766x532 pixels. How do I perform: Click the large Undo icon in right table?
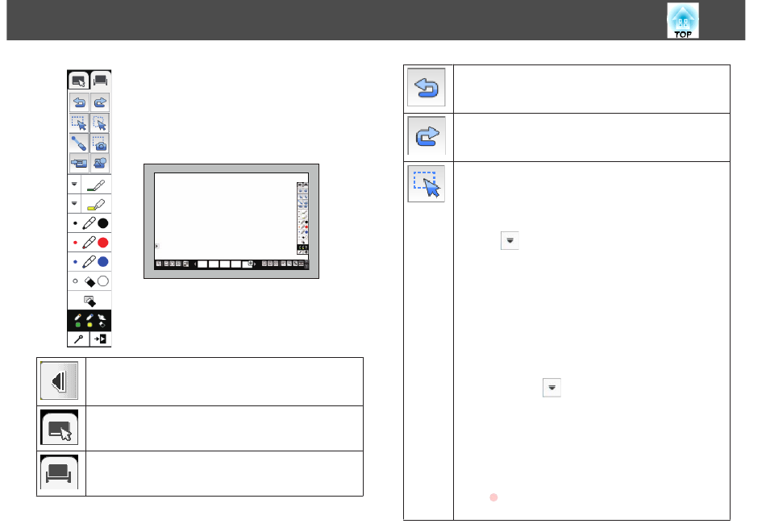[427, 88]
